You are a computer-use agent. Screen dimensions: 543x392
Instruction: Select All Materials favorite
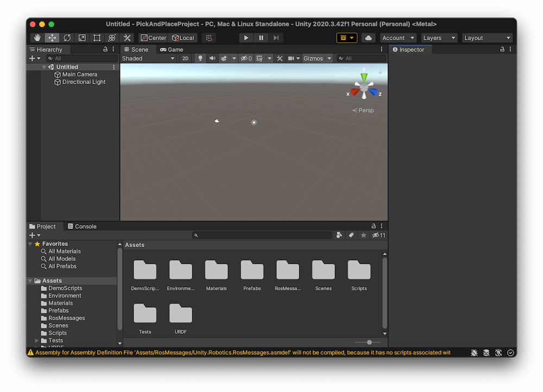point(61,251)
